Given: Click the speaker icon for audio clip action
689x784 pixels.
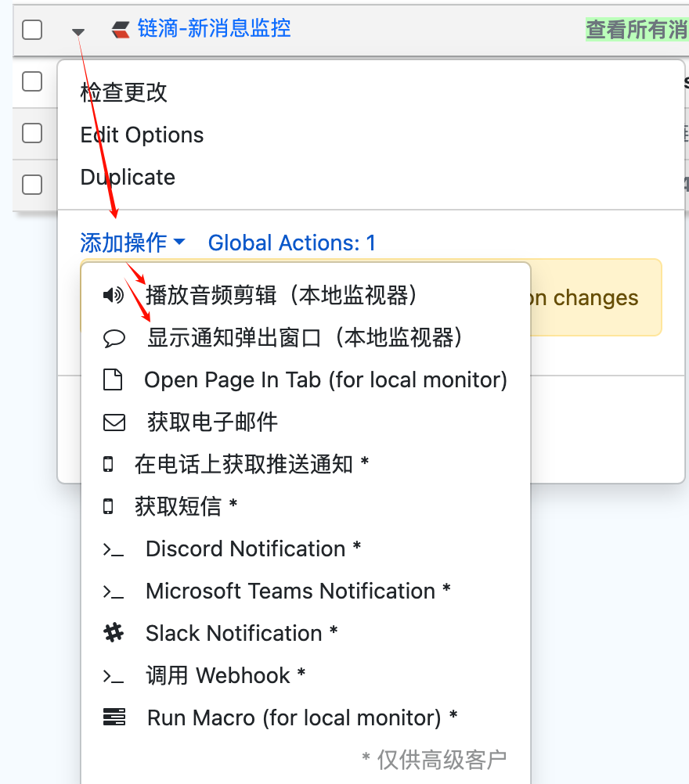Looking at the screenshot, I should coord(114,295).
